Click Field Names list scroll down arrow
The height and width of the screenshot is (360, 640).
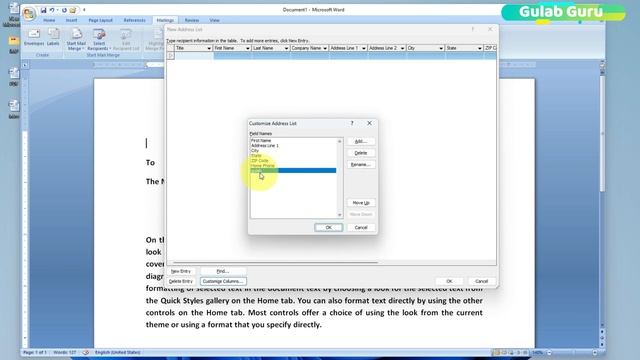pos(340,215)
